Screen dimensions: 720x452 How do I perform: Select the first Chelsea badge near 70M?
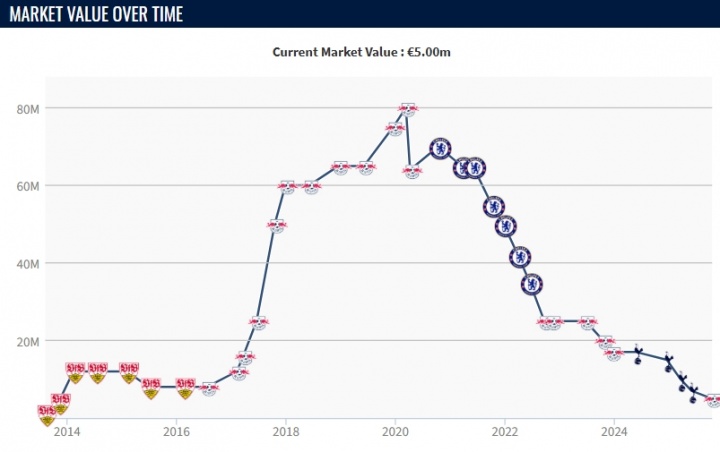[440, 149]
